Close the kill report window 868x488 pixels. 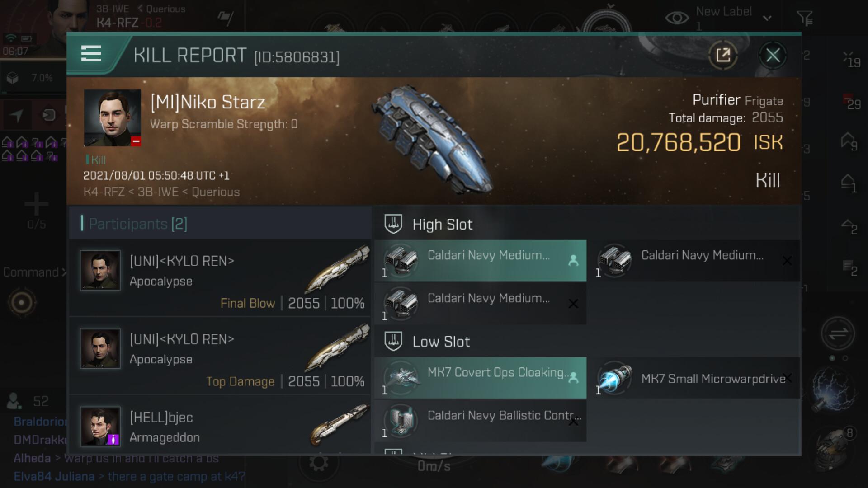tap(773, 56)
